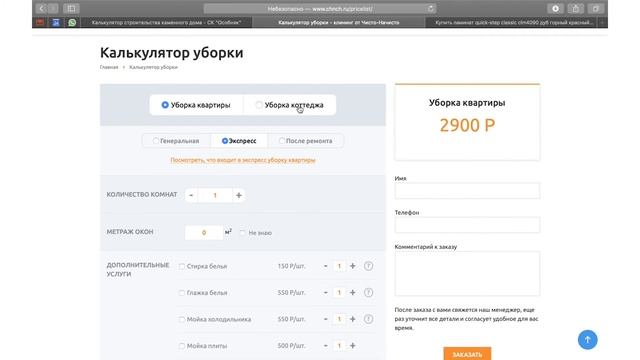Open pinned WhatsApp tab
The width and height of the screenshot is (640, 360).
(72, 22)
